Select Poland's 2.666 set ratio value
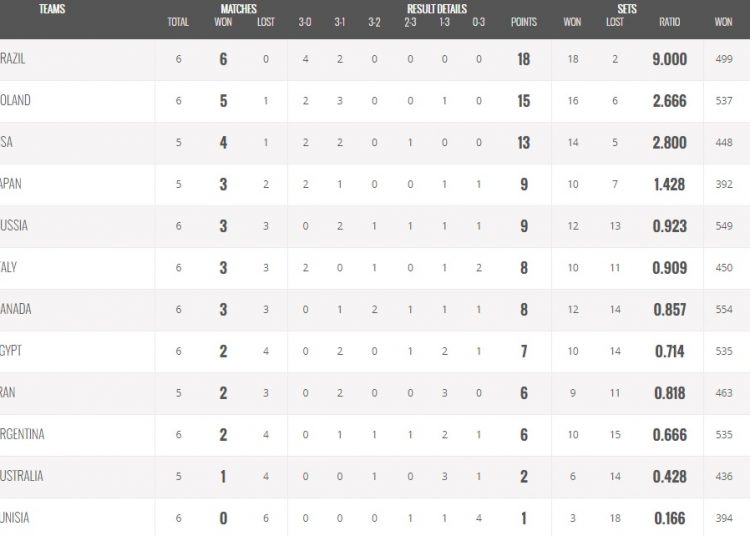Viewport: 750px width, 536px height. click(x=669, y=101)
